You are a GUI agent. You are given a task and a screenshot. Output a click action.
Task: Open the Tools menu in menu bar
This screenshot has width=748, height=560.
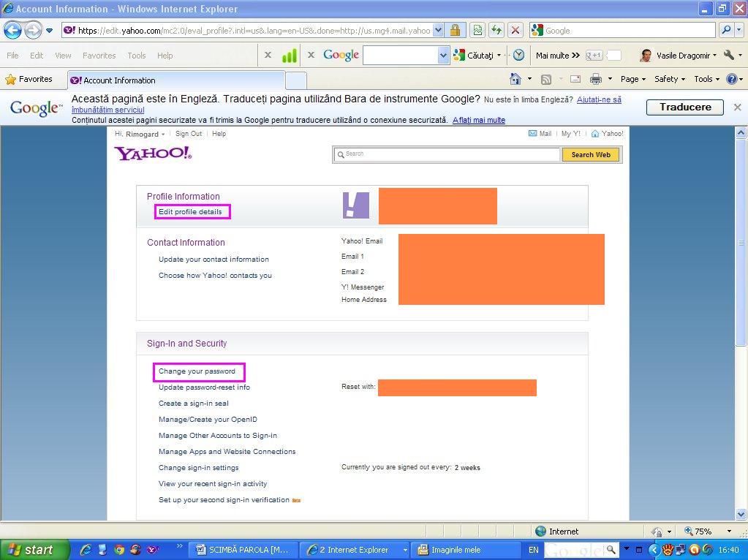click(137, 56)
